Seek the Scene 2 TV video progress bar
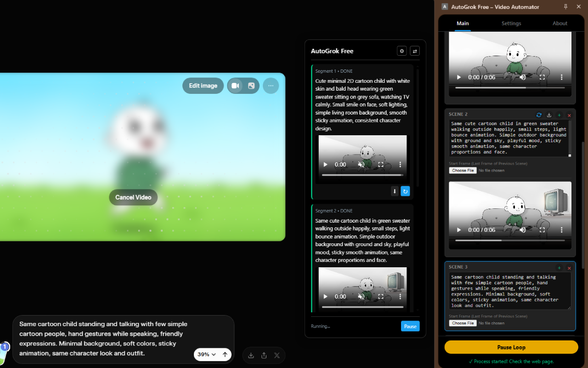Screen dimensions: 588x368 [510, 240]
